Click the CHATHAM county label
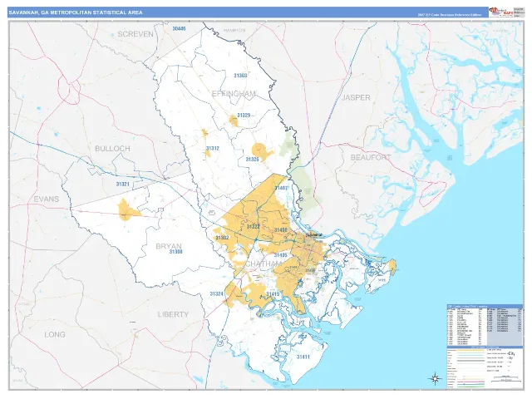This screenshot has width=532, height=399. click(x=264, y=264)
